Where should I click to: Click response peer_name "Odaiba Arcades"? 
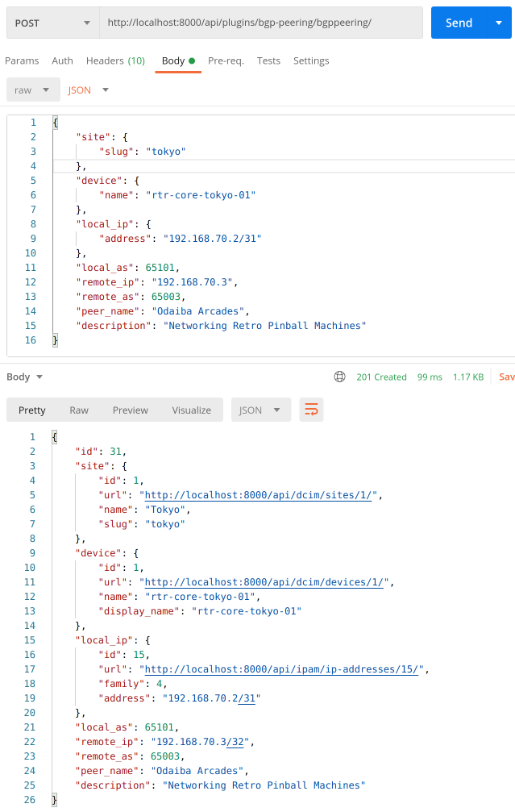pos(197,771)
